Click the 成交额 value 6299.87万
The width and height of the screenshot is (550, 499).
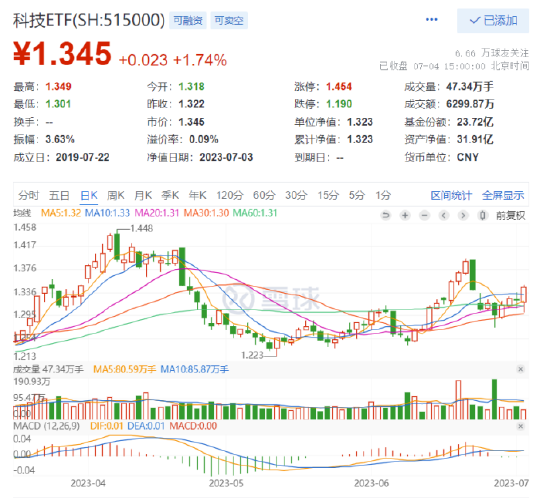[470, 104]
